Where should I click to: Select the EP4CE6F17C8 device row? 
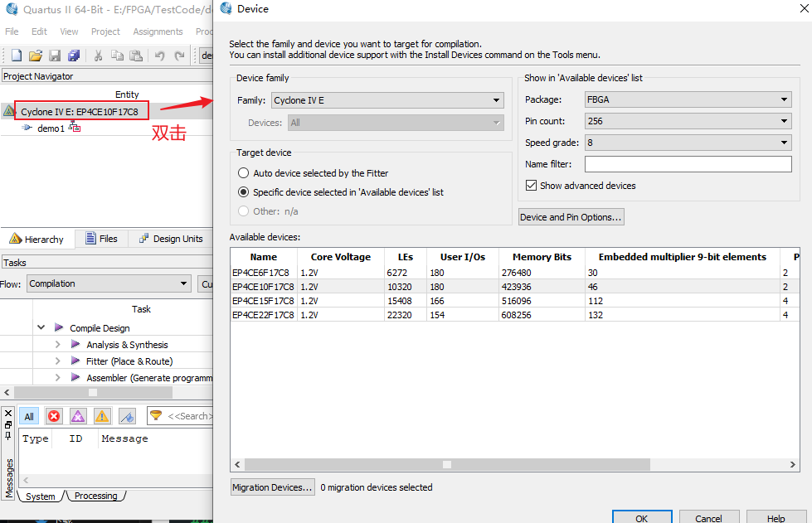point(515,273)
